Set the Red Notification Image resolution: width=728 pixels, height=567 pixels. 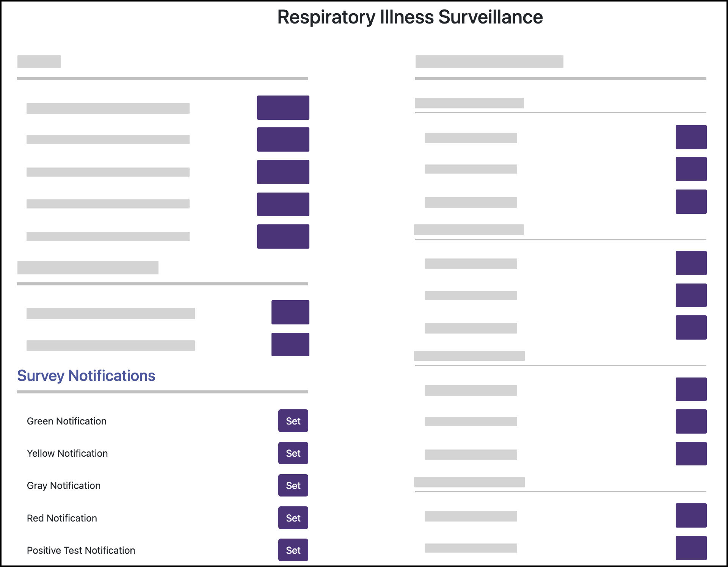click(293, 518)
